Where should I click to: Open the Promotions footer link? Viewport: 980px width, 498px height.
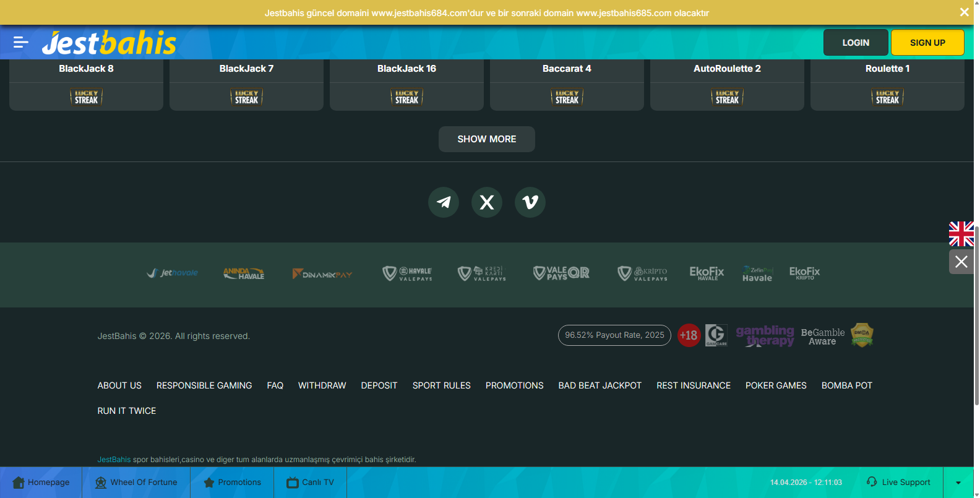(515, 385)
